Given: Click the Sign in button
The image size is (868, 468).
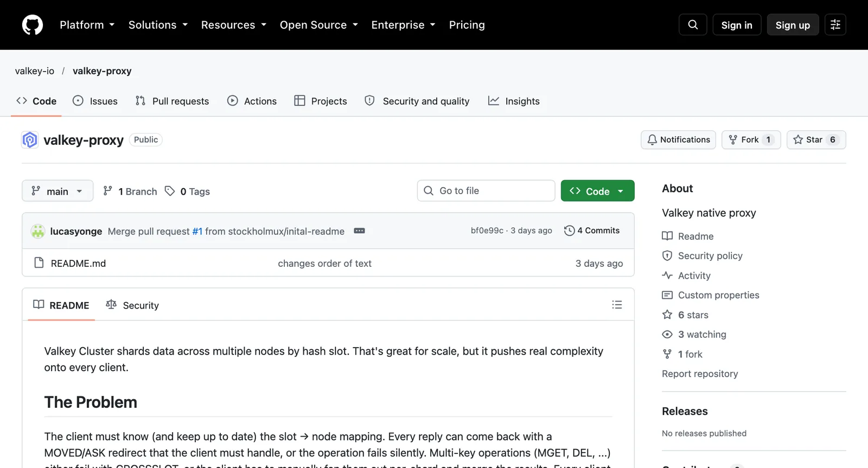Looking at the screenshot, I should click(736, 25).
